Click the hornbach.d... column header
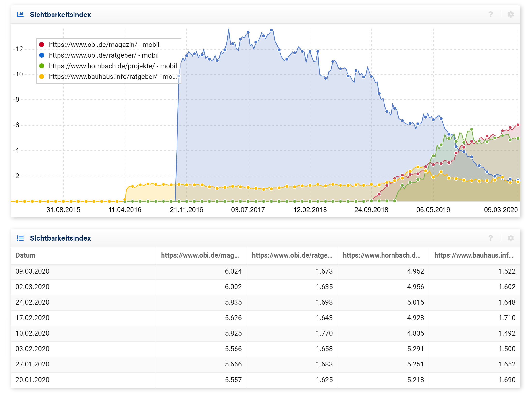 point(382,255)
